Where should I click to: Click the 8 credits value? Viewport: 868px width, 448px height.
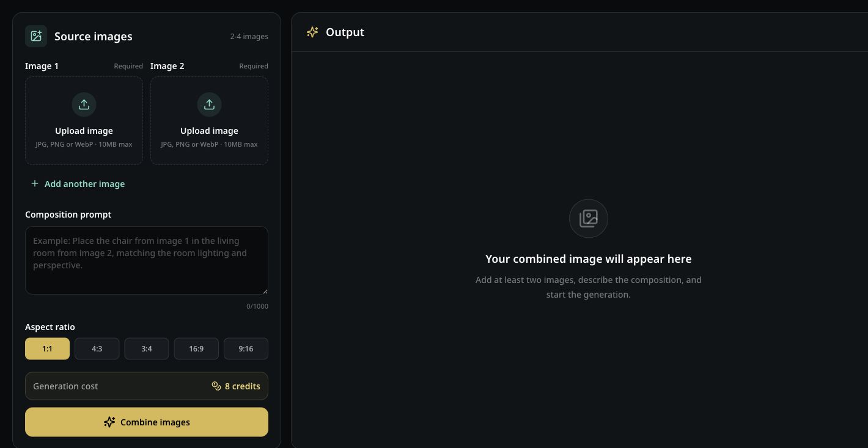242,386
